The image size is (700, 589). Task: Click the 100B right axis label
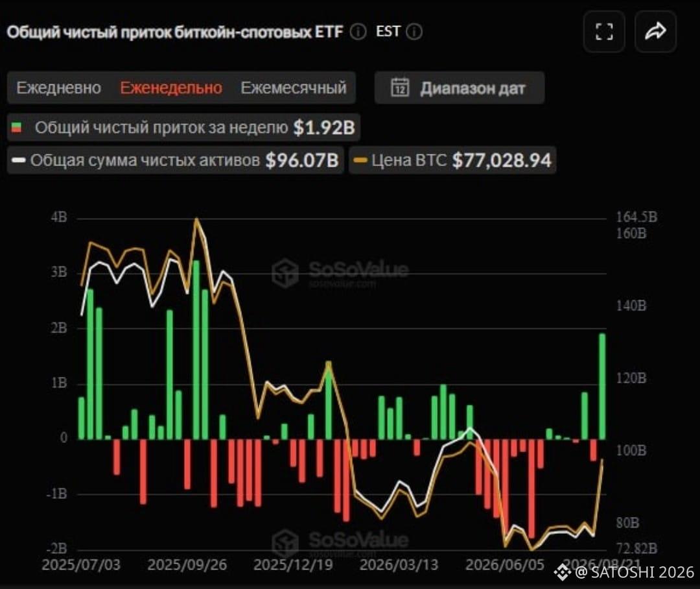pos(631,450)
